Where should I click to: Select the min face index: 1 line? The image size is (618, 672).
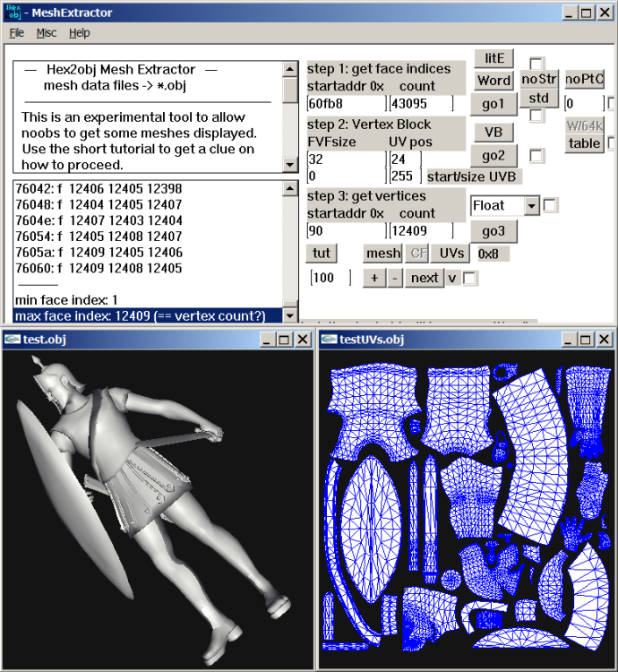148,300
